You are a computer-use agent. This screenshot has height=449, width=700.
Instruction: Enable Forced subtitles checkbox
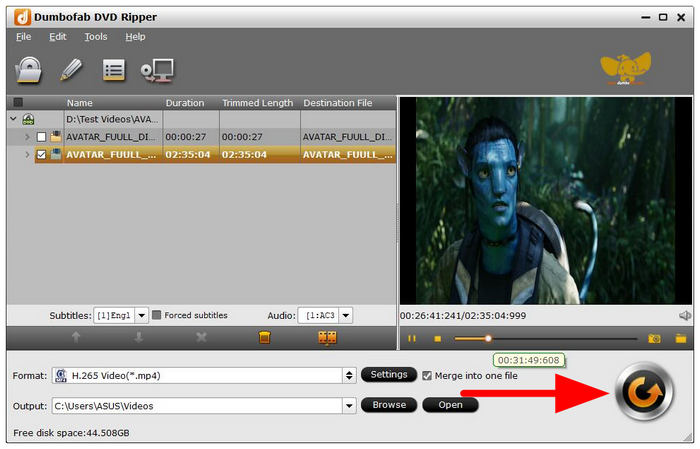pyautogui.click(x=156, y=315)
